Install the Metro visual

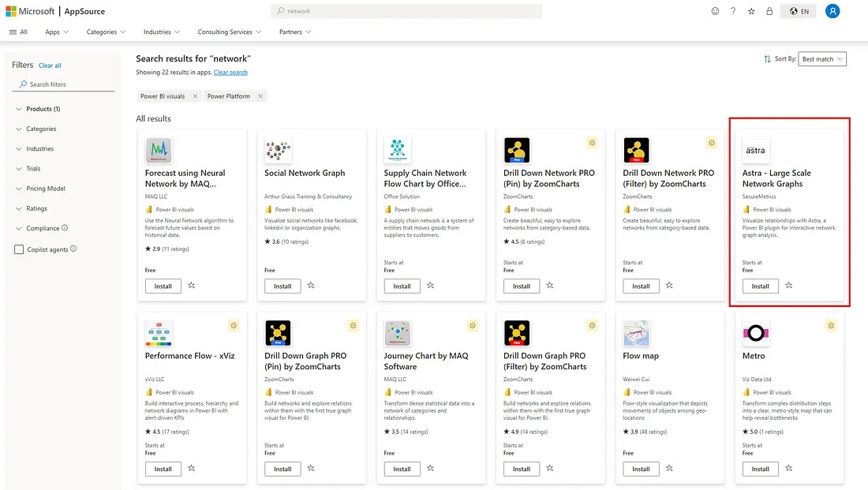click(x=760, y=469)
